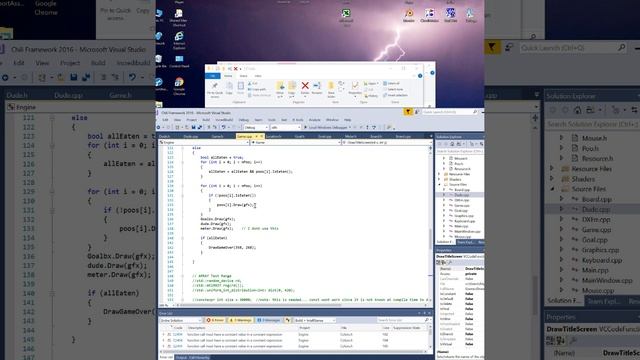640x360 pixels.
Task: Toggle the Messages filter in Error List
Action: [x=269, y=320]
